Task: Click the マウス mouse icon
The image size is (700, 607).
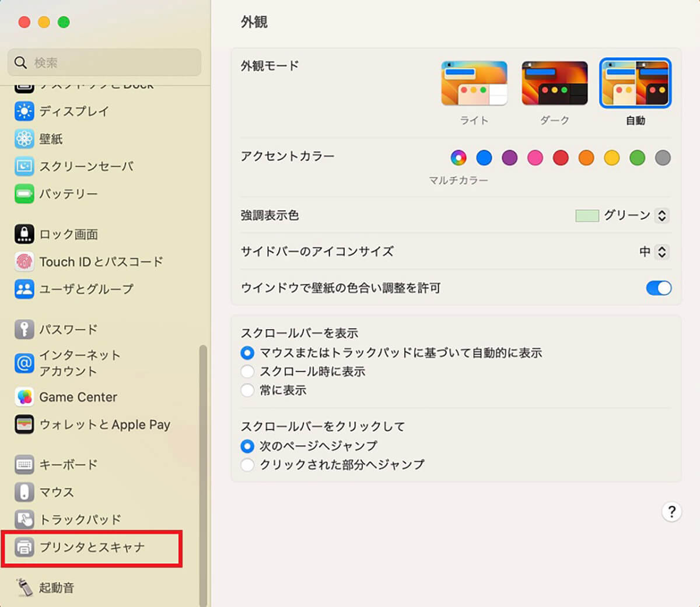Action: tap(24, 492)
